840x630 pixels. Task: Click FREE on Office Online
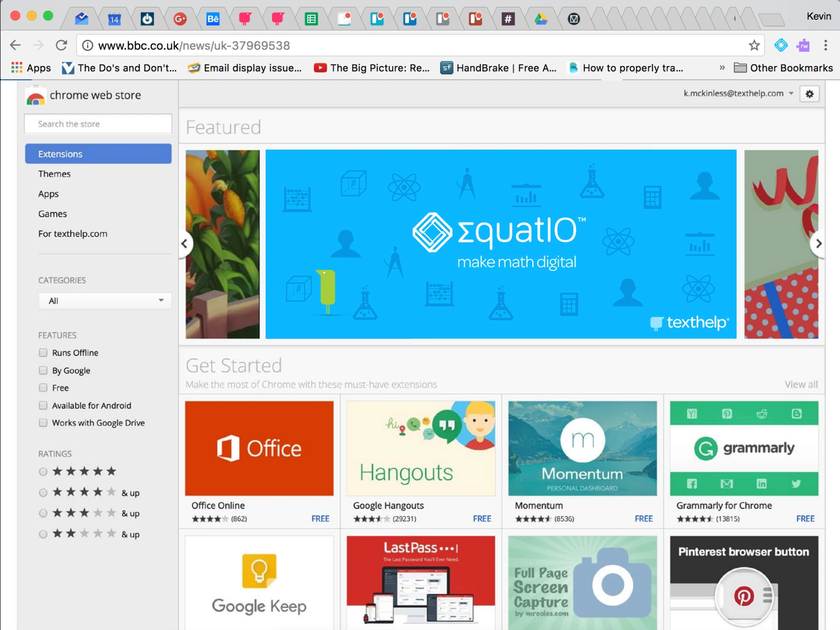click(320, 519)
